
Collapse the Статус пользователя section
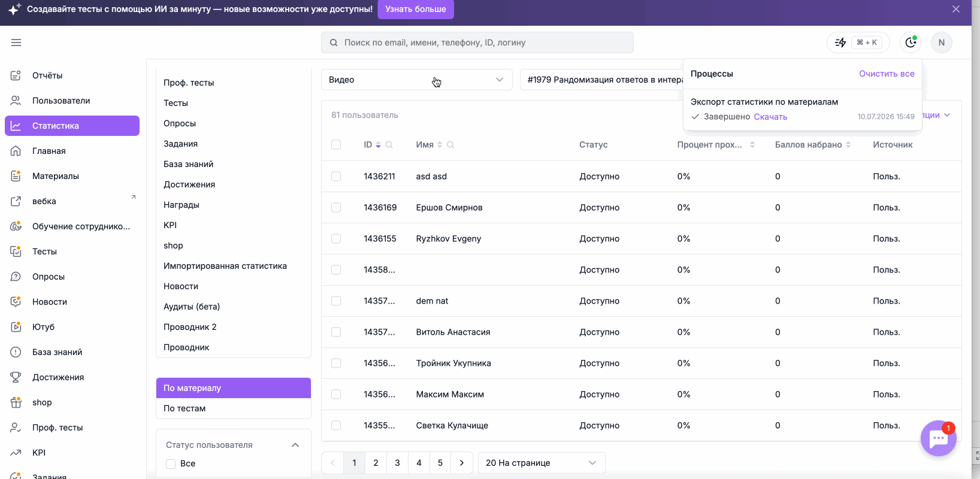coord(295,445)
